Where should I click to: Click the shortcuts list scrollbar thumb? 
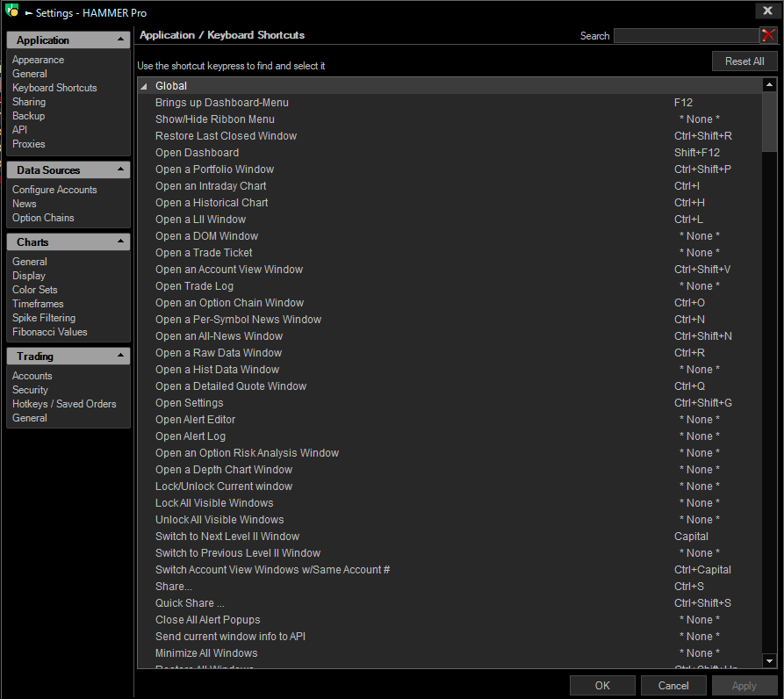point(769,121)
